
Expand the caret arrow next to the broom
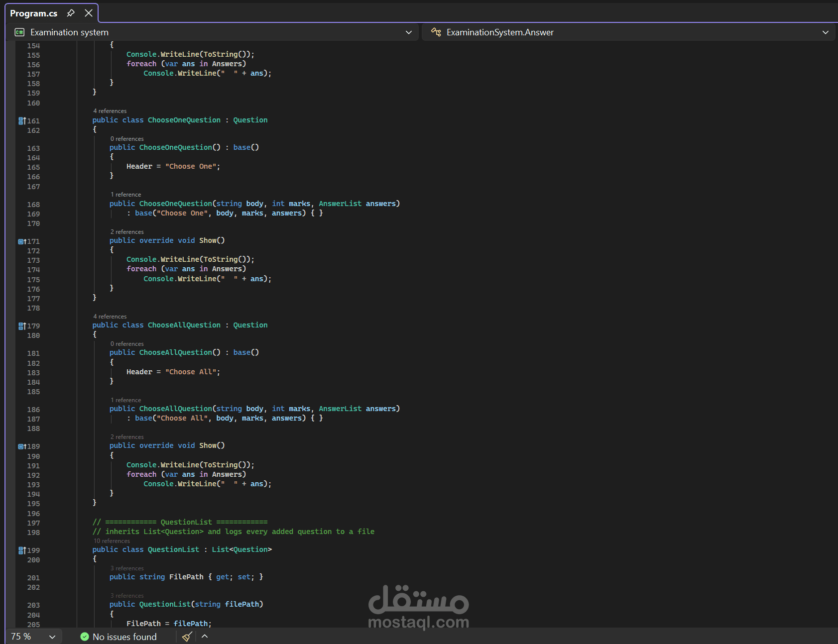pos(205,637)
